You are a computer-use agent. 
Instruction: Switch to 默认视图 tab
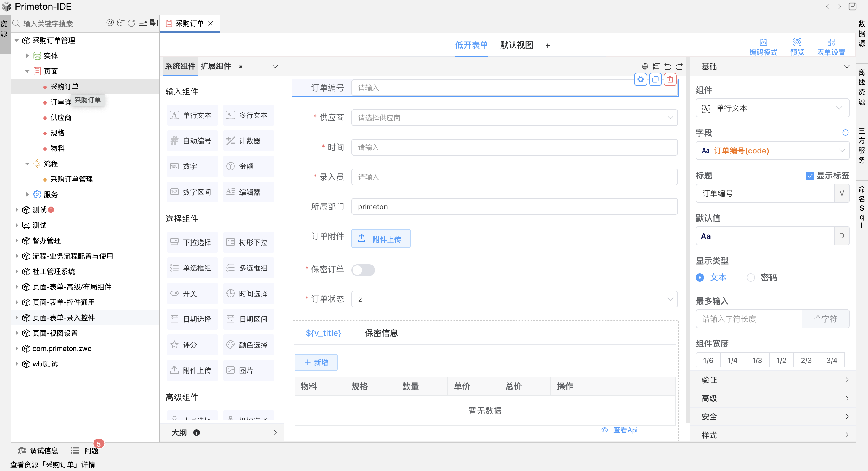[x=516, y=45]
